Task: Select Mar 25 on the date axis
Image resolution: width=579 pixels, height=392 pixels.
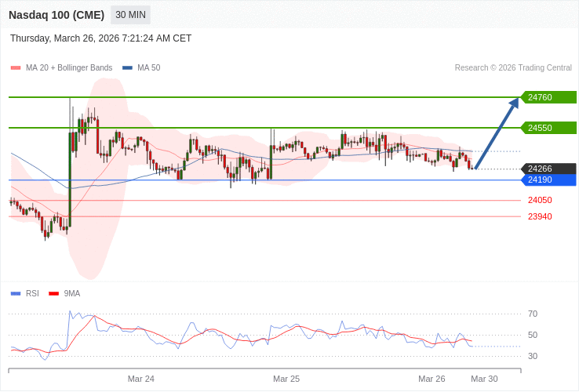Action: [x=286, y=379]
